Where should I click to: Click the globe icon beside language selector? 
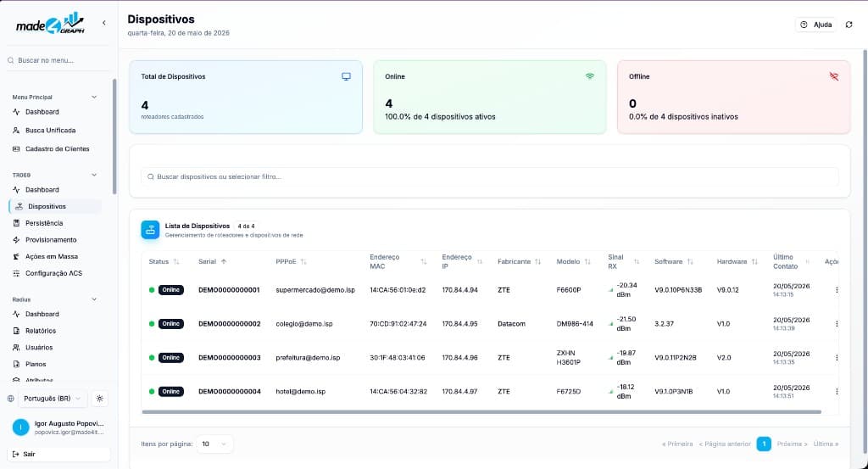[10, 398]
